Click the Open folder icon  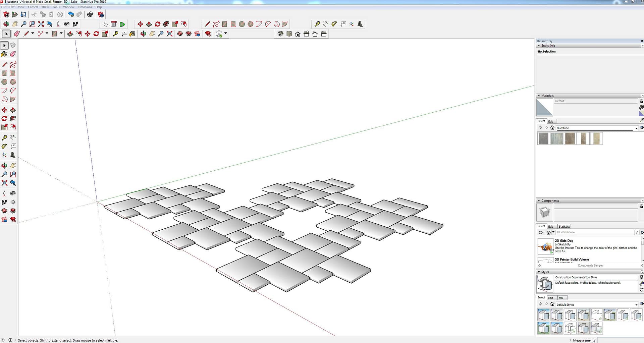point(15,14)
